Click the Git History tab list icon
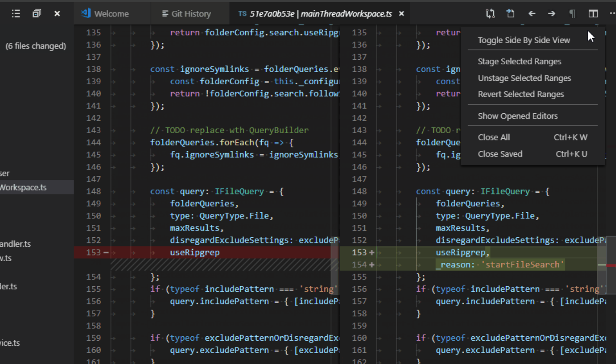This screenshot has height=364, width=616. [165, 14]
